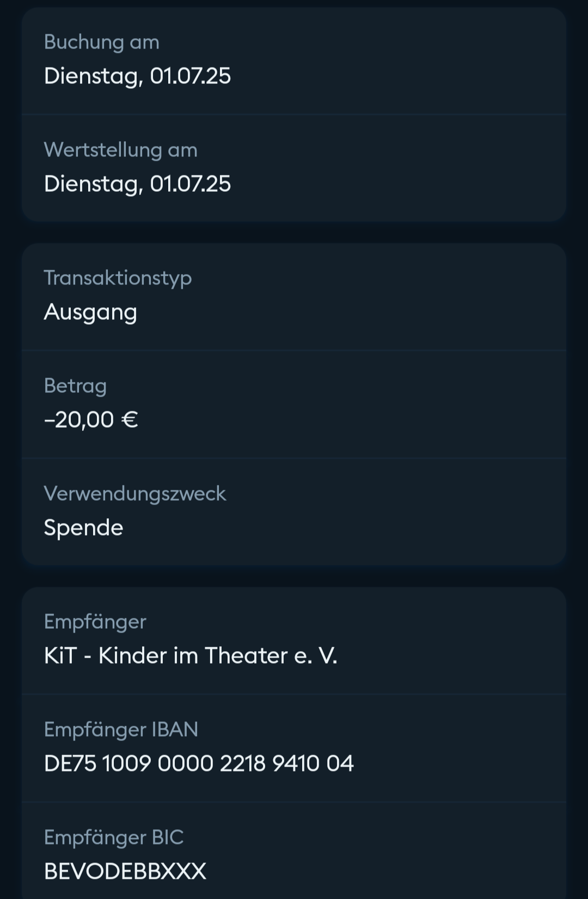Tap the "Transaktionstyp" label
The height and width of the screenshot is (899, 588).
(x=118, y=277)
